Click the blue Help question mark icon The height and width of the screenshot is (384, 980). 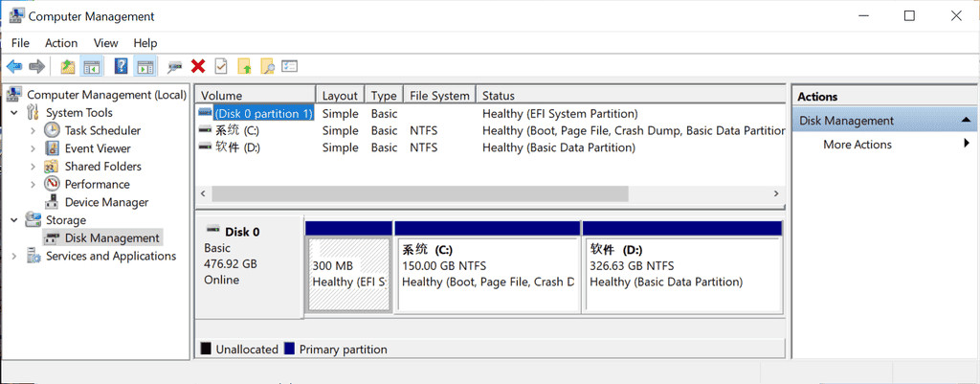122,66
